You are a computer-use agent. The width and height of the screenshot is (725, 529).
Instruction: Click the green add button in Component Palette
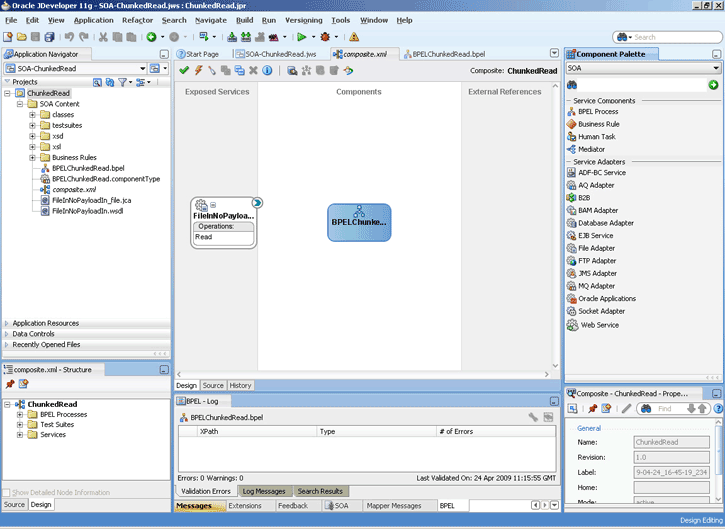(713, 85)
